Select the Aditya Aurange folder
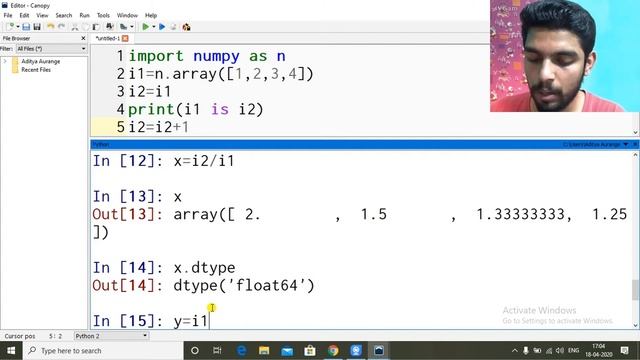This screenshot has height=360, width=640. pos(41,61)
